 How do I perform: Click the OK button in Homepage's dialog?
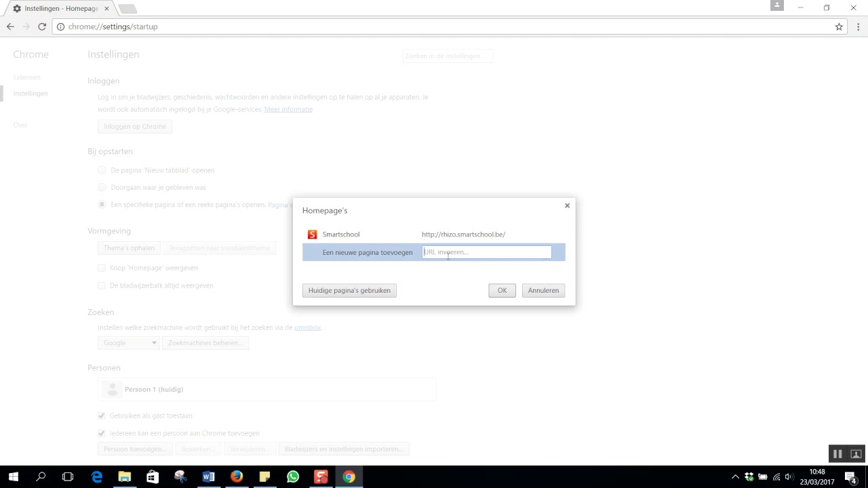pos(502,290)
